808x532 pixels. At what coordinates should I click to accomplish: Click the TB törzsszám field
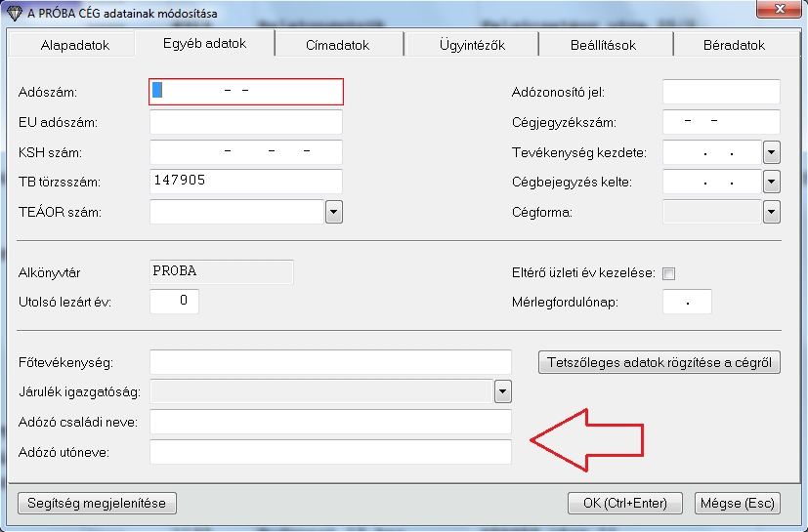(246, 182)
